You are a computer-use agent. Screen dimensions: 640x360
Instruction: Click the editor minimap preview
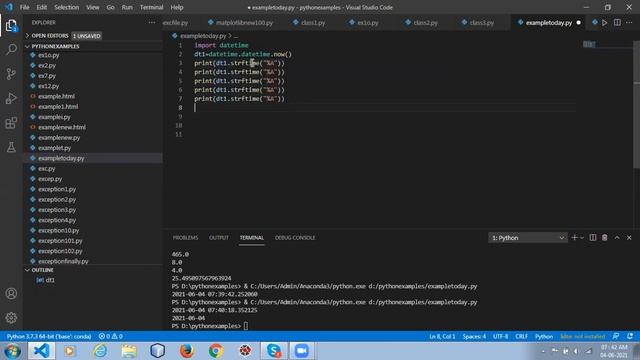589,44
